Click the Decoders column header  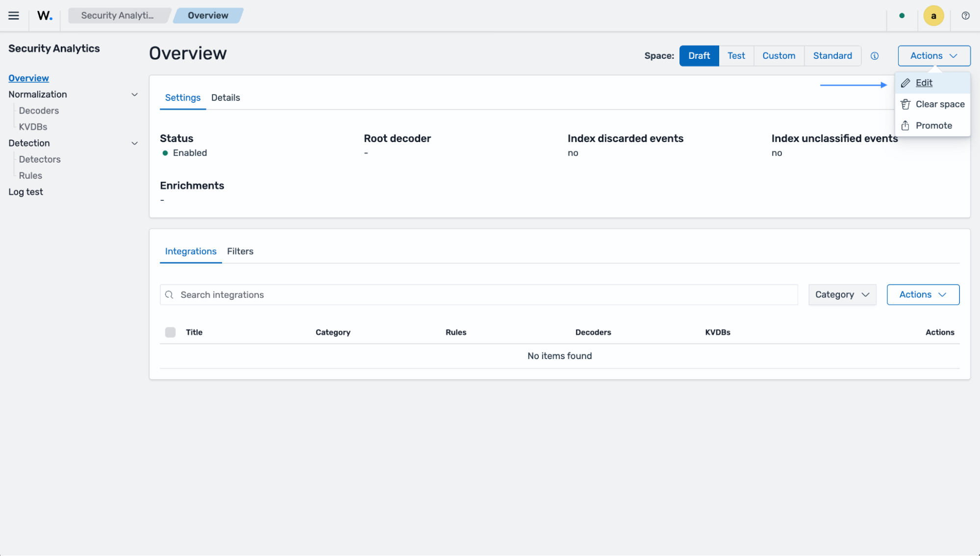pos(593,333)
